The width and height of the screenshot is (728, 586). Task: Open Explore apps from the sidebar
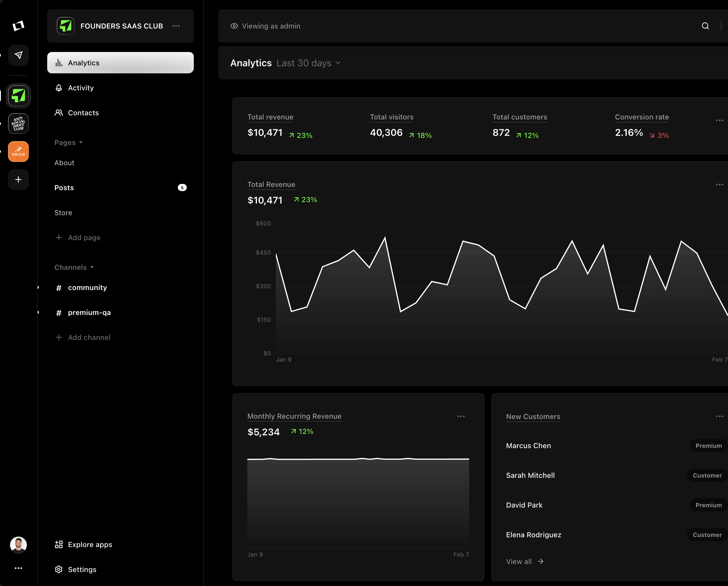pos(89,544)
